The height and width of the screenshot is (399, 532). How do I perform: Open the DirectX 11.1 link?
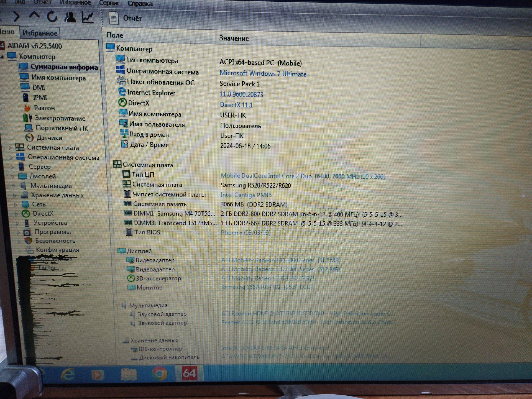(236, 105)
